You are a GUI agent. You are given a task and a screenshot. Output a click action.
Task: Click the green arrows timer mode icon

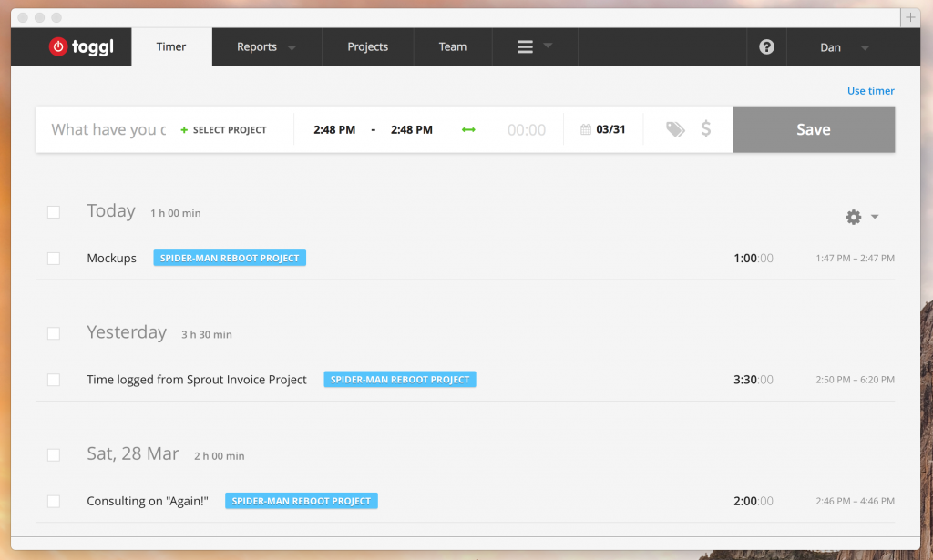467,129
